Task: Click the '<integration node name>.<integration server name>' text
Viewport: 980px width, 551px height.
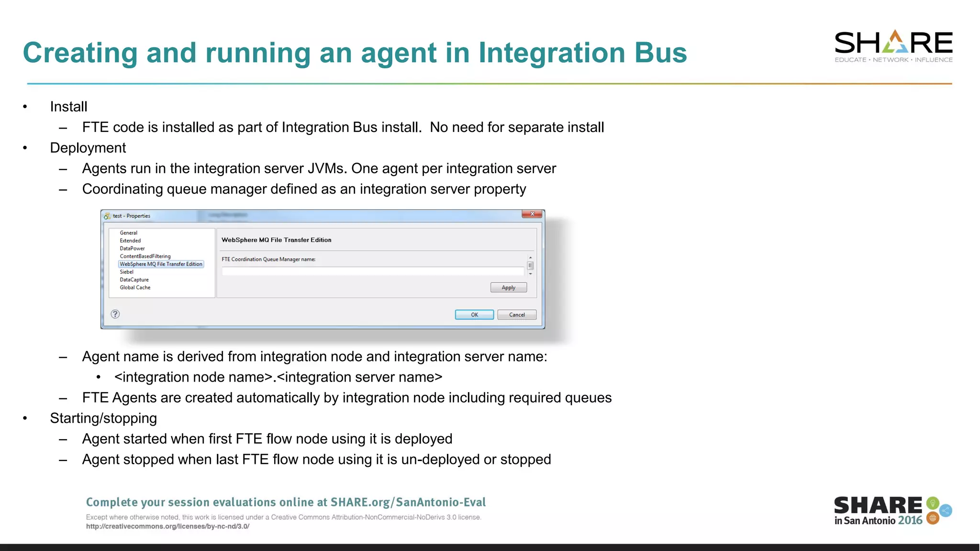Action: 278,377
